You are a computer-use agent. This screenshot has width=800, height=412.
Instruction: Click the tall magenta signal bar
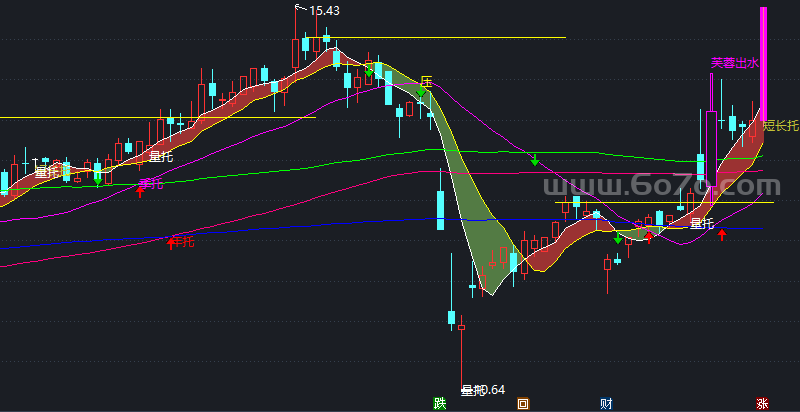(763, 55)
